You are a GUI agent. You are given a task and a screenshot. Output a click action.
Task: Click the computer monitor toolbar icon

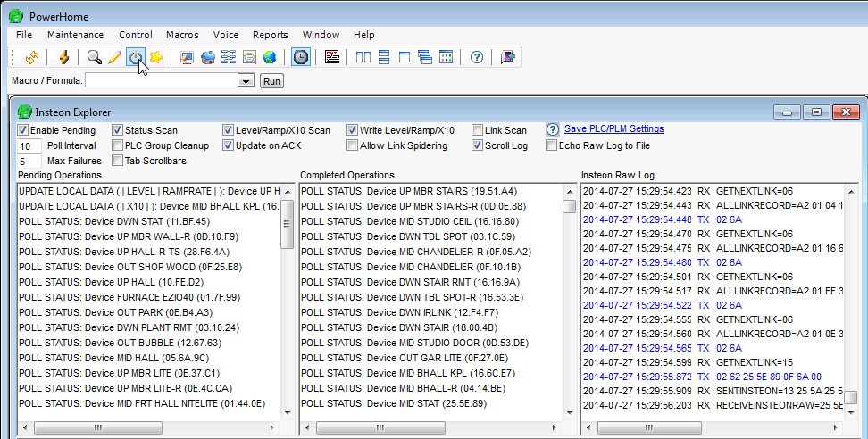pyautogui.click(x=188, y=57)
